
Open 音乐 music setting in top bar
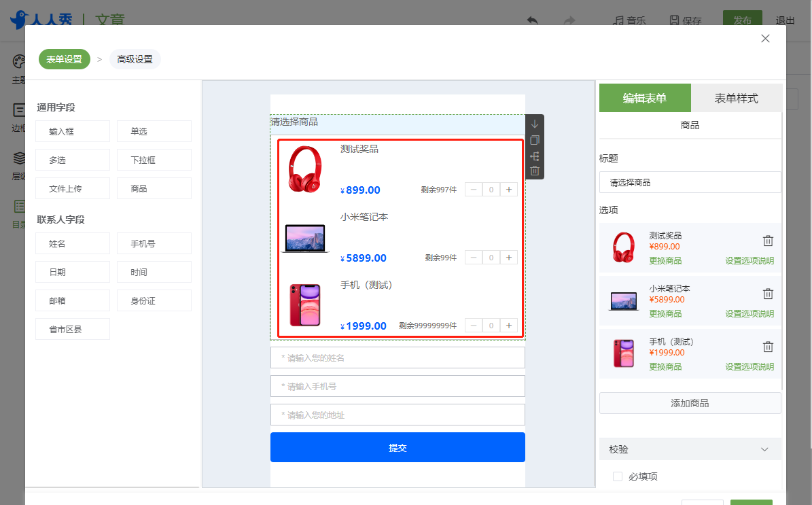[x=629, y=20]
